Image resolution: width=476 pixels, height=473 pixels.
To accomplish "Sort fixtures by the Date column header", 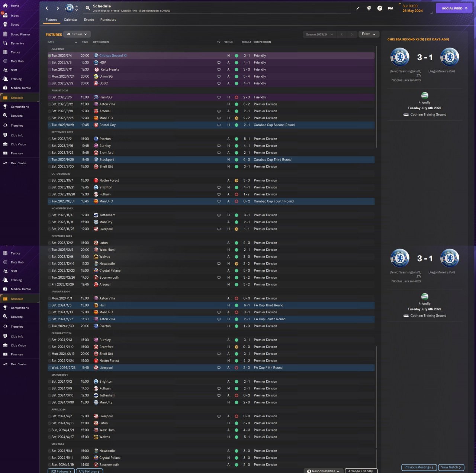I will (x=51, y=42).
